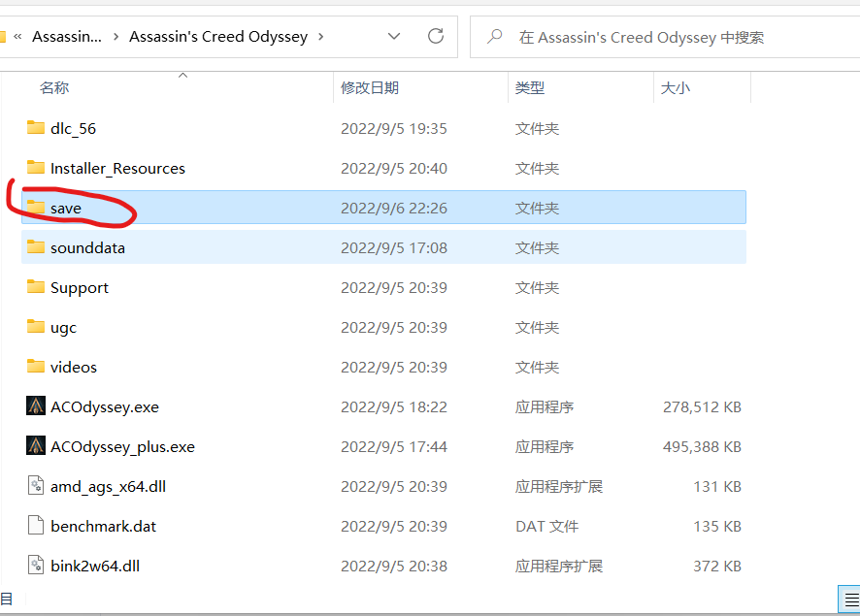Click the date 2022/9/5 20:40
This screenshot has width=860, height=616.
(x=394, y=168)
